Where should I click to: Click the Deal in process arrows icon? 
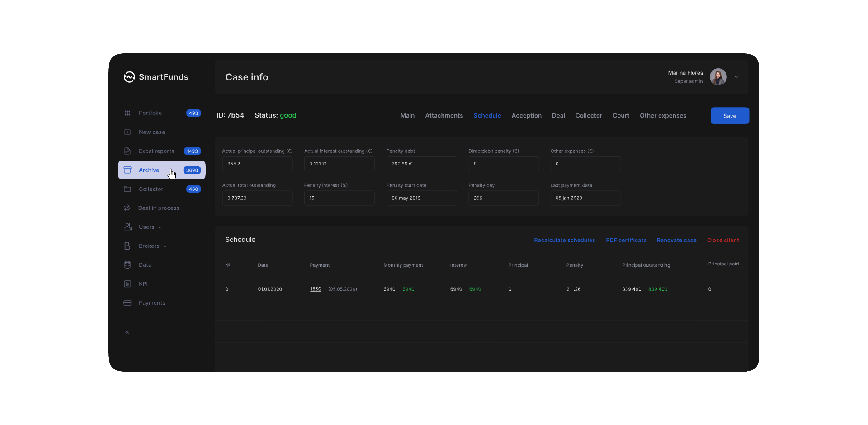point(127,208)
